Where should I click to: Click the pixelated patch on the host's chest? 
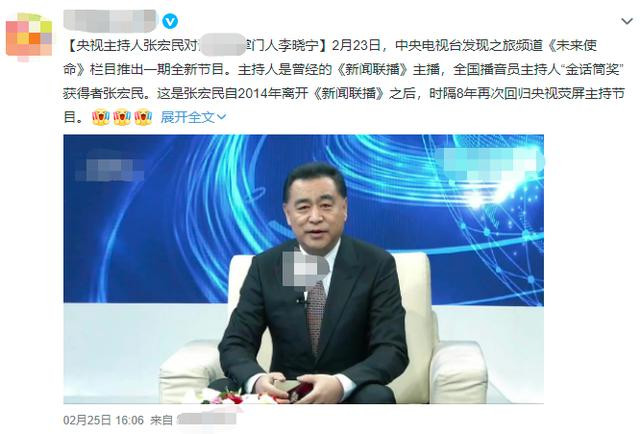(305, 267)
